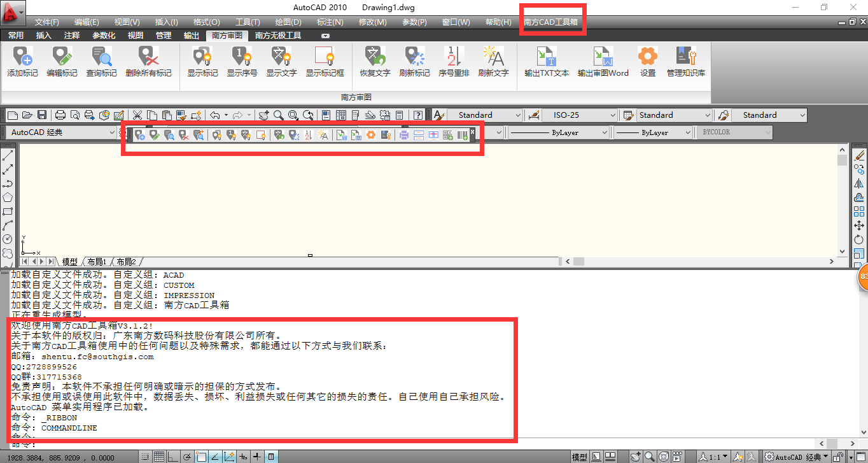This screenshot has height=463, width=868.
Task: Click the New drawing icon in standard toolbar
Action: tap(12, 115)
